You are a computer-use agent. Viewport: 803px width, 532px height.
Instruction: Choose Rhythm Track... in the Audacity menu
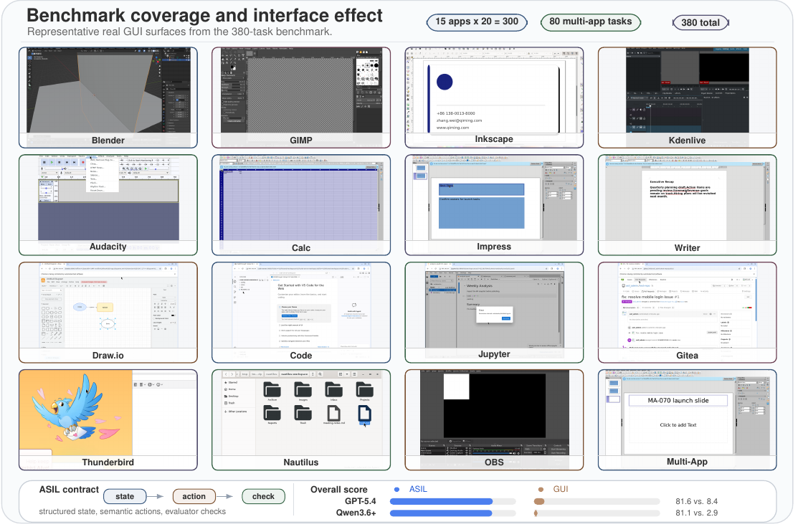(x=98, y=186)
